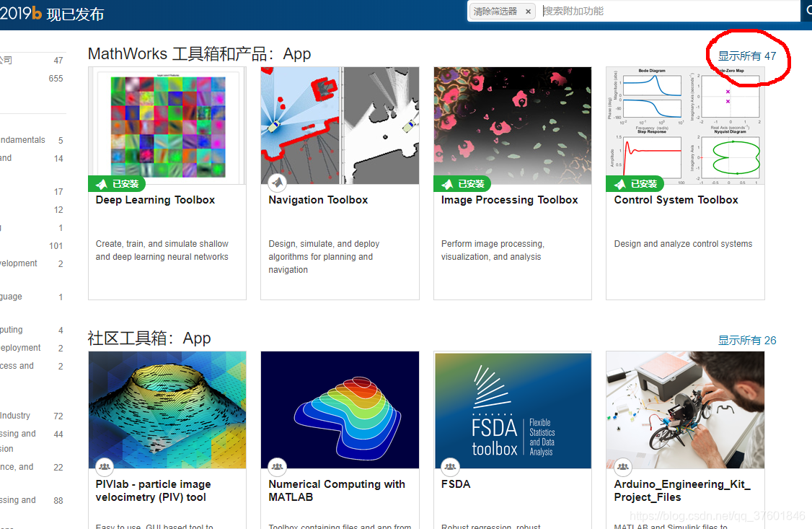Viewport: 812px width, 529px height.
Task: Select sidebar filter ending 'velopment' 2
Action: (32, 263)
